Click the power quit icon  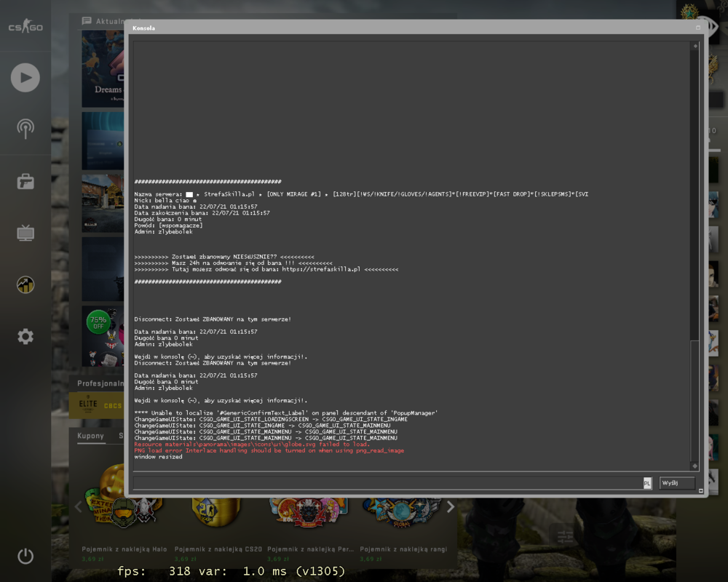point(25,556)
